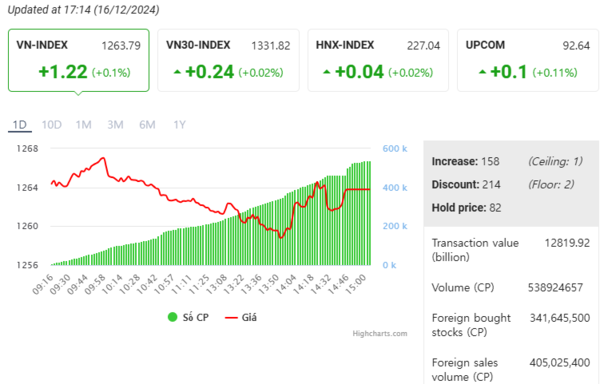Click the green up arrow in UPCOM
This screenshot has height=384, width=600.
(x=482, y=72)
